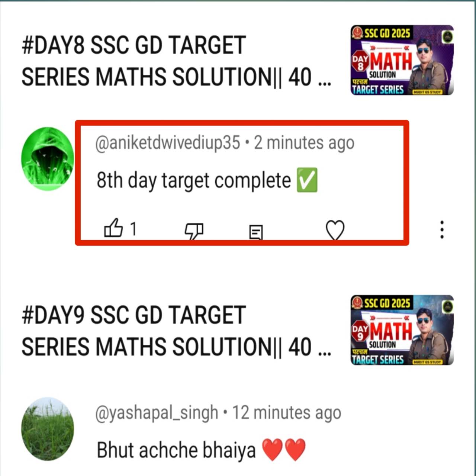Open the three-dot comment options menu
The height and width of the screenshot is (476, 476).
pos(442,229)
